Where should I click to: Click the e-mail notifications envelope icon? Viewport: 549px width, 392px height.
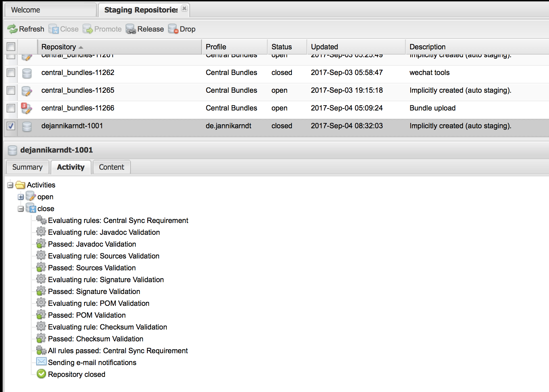coord(41,362)
